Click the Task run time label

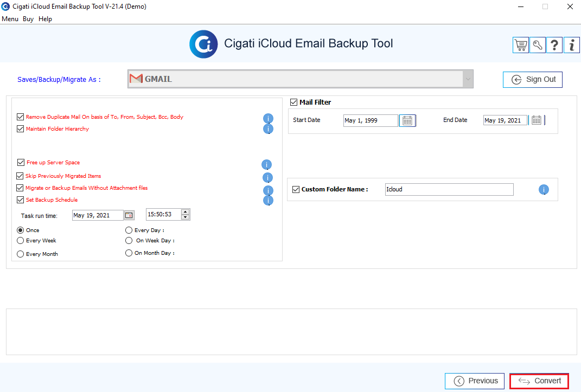pos(39,216)
